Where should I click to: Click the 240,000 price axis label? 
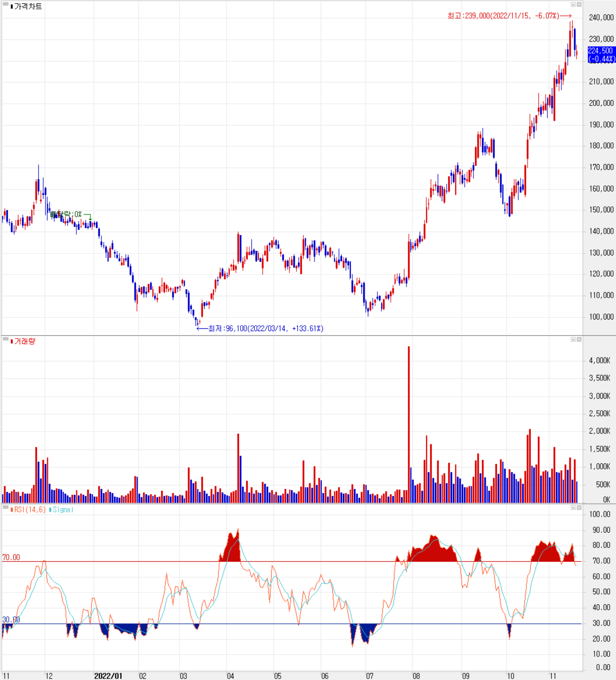point(601,17)
